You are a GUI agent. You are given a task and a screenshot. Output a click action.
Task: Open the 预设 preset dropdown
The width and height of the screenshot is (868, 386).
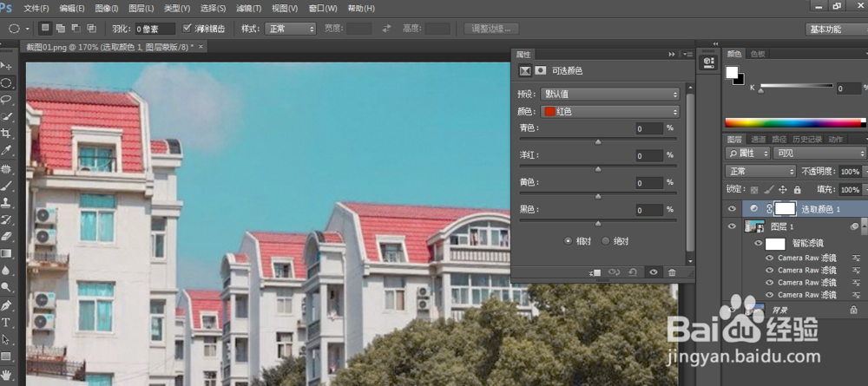click(x=609, y=94)
